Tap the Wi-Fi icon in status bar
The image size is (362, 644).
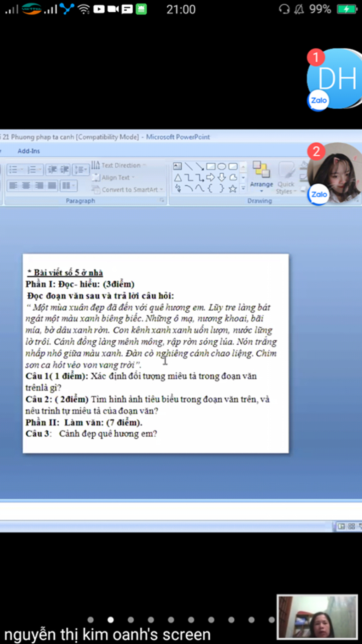pos(84,9)
